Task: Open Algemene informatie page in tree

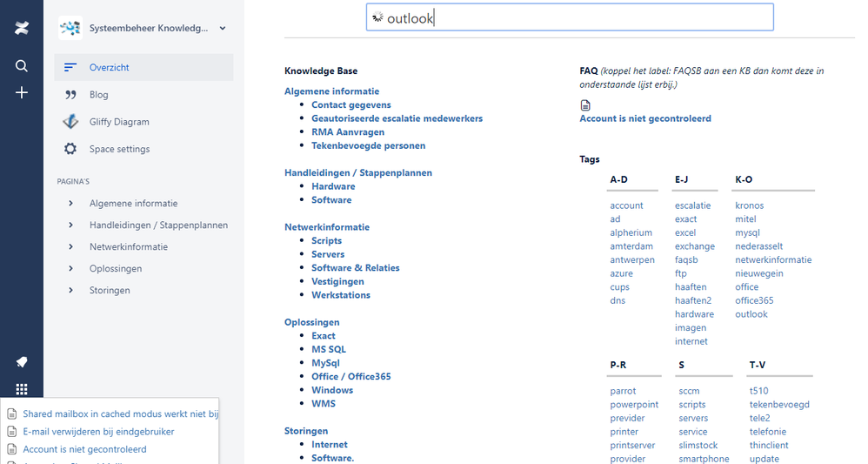Action: tap(133, 204)
